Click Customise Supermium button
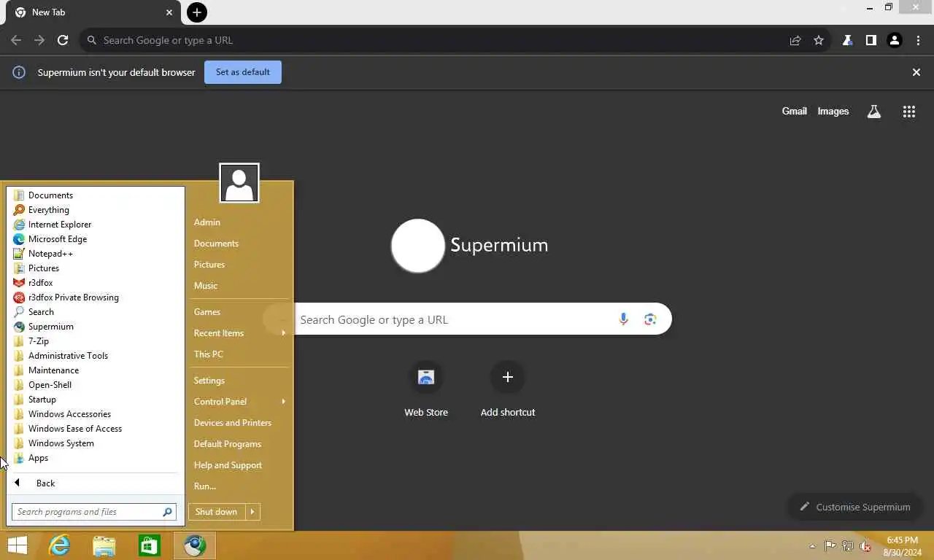The height and width of the screenshot is (560, 934). [855, 507]
